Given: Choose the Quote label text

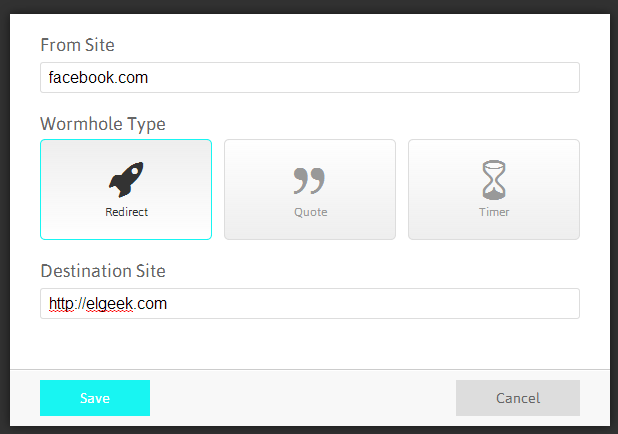Looking at the screenshot, I should point(311,212).
